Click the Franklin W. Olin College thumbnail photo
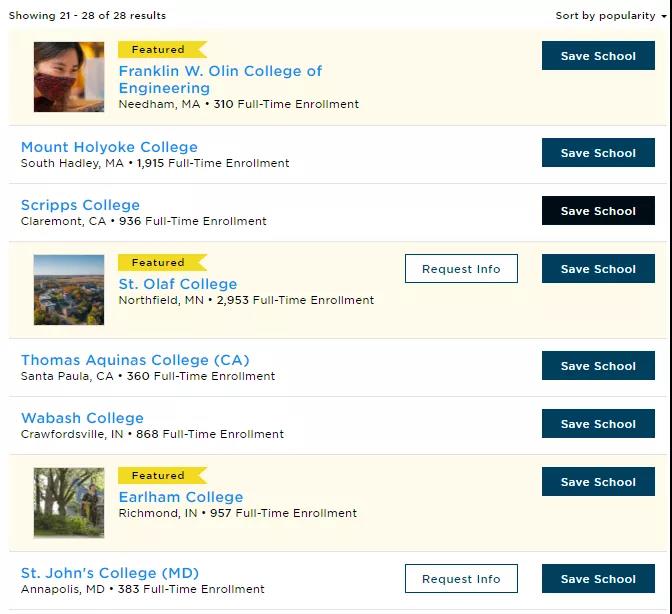The width and height of the screenshot is (672, 614). pos(69,77)
